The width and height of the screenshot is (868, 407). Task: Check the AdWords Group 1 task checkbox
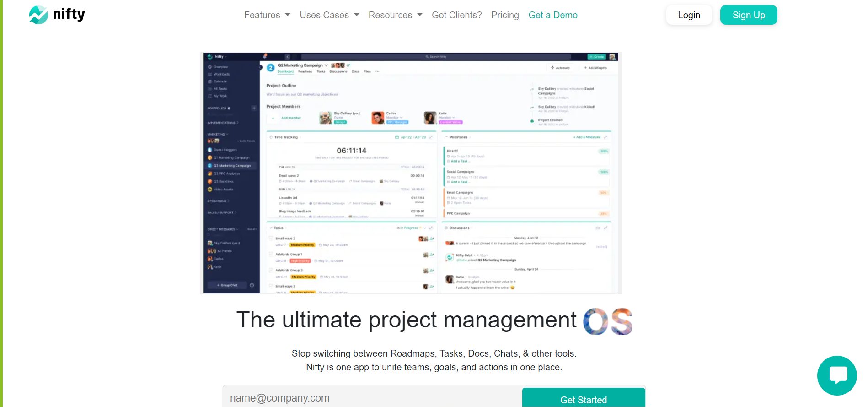tap(271, 255)
